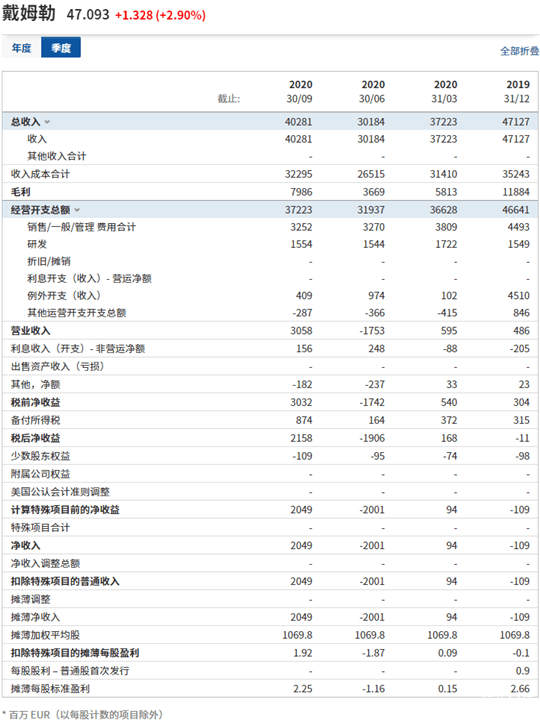Click the 摊薄每股标准盈利 row label
The width and height of the screenshot is (540, 728).
(x=50, y=689)
